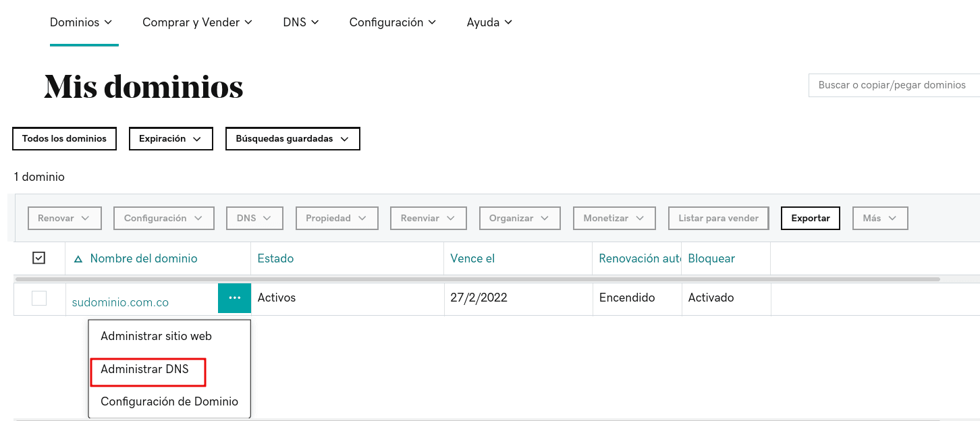Expand the Renovar actions dropdown
The image size is (980, 421).
64,218
